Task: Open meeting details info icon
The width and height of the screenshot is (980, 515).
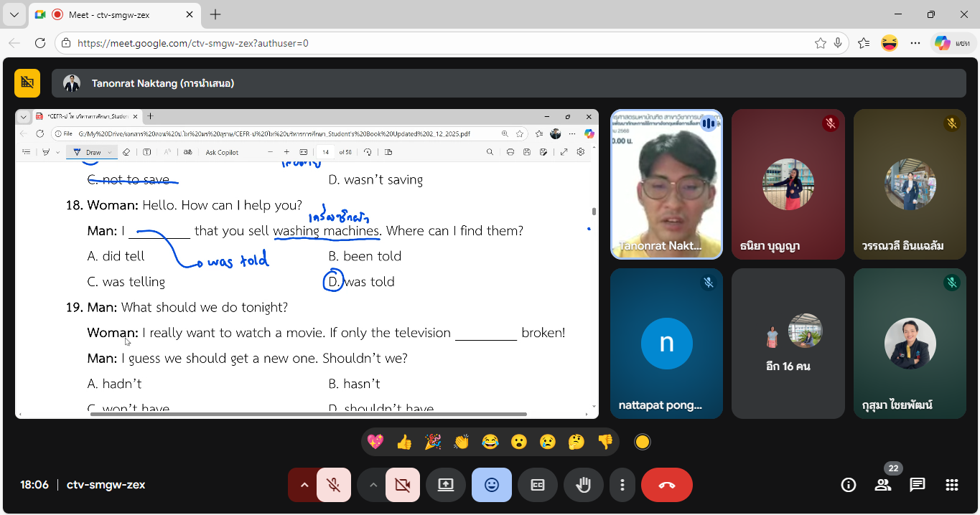Action: coord(848,485)
